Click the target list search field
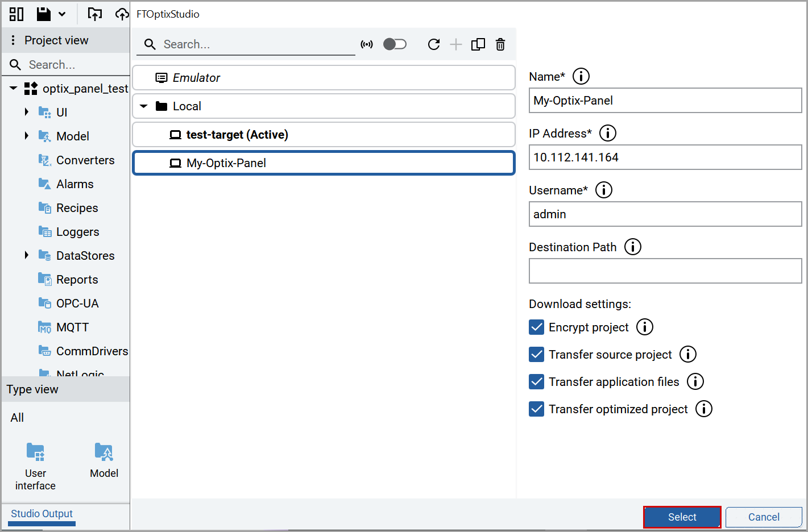 point(246,44)
